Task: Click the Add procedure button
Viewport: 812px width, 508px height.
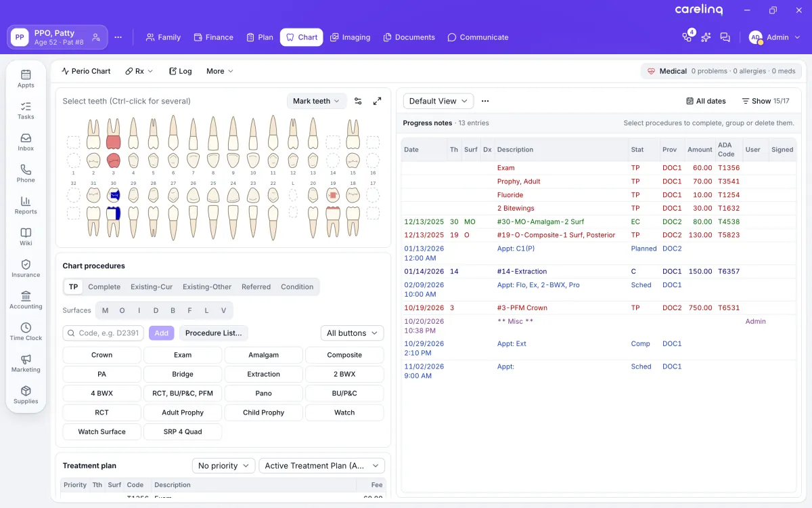Action: [x=162, y=333]
